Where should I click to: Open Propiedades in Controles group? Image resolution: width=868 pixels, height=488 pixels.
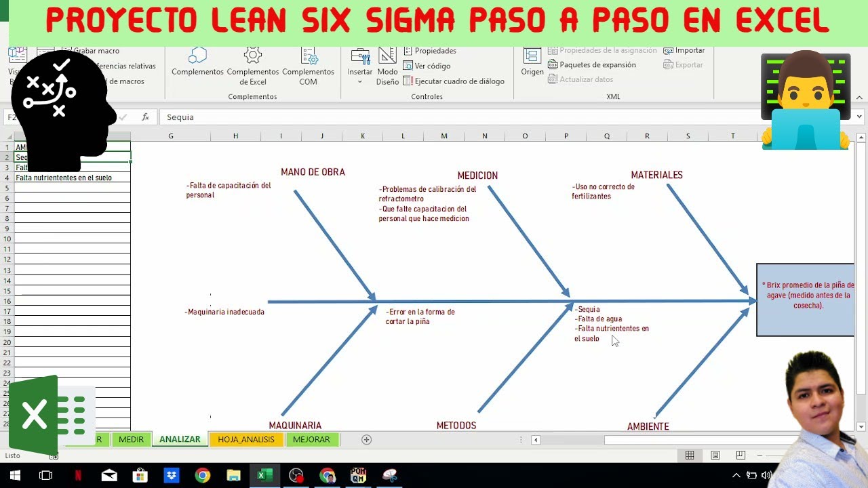[x=429, y=51]
